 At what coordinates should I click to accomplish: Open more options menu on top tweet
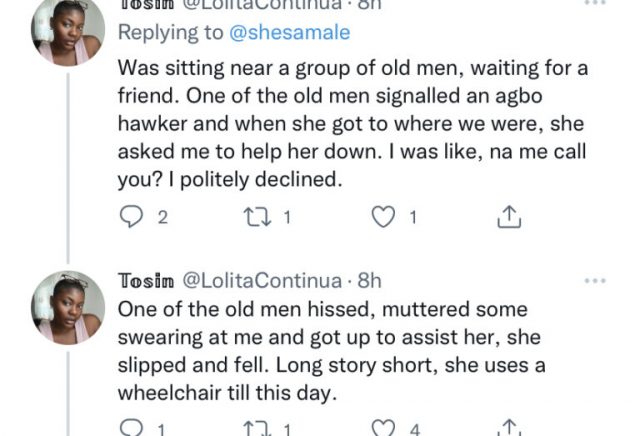tap(594, 4)
